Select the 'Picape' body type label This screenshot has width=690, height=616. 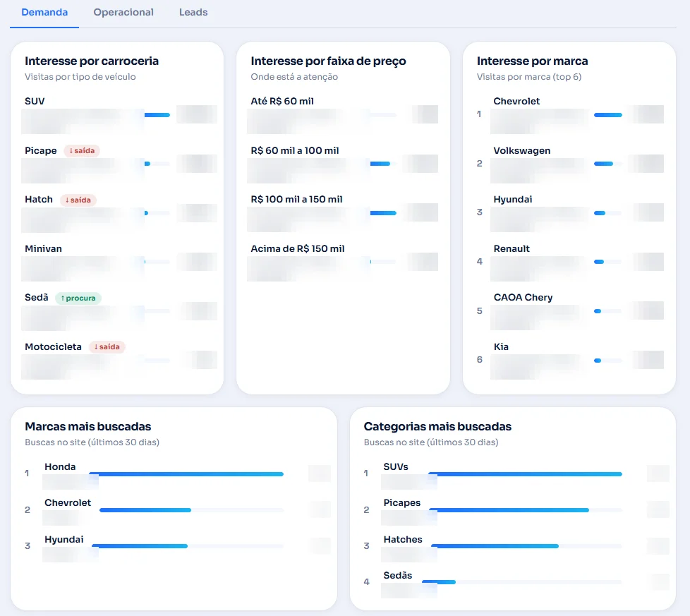point(41,150)
